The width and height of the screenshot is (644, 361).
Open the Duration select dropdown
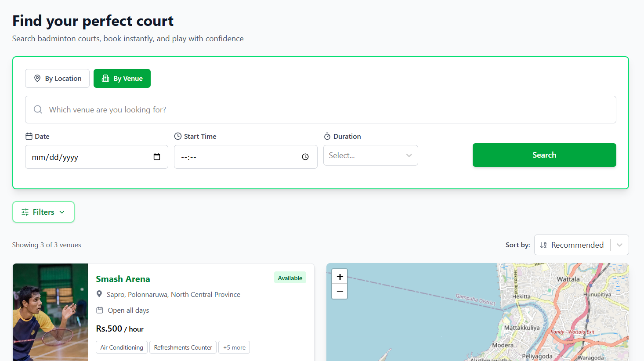tap(370, 155)
